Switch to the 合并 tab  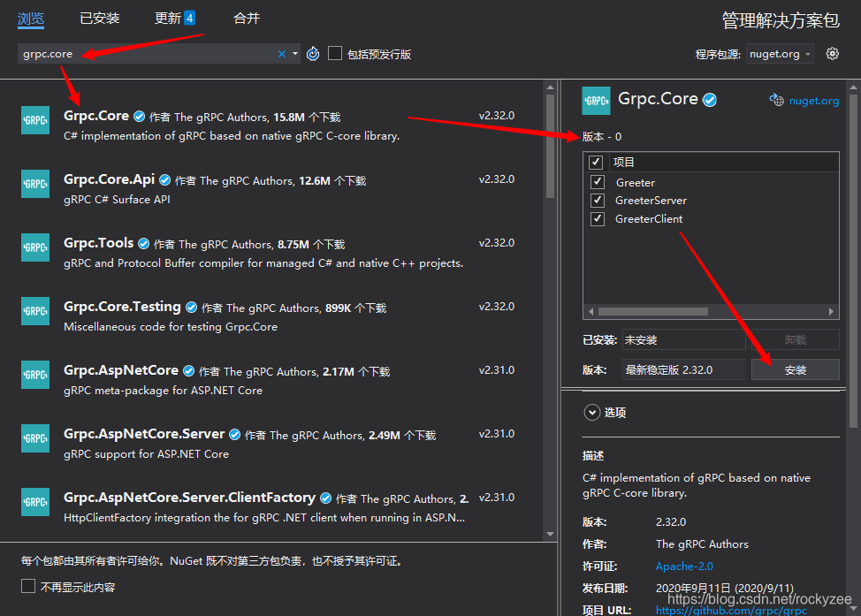247,19
